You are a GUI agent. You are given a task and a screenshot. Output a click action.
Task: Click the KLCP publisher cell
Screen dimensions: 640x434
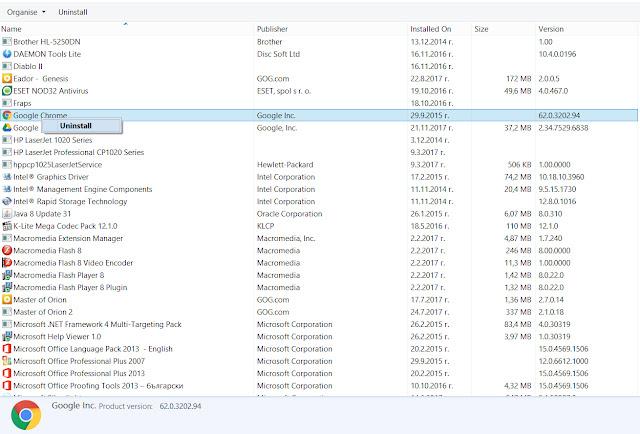[265, 226]
